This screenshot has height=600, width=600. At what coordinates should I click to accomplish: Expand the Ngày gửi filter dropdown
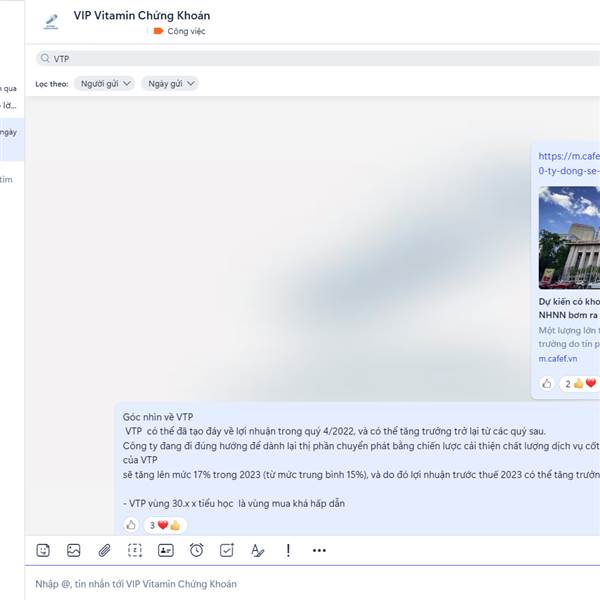[170, 83]
